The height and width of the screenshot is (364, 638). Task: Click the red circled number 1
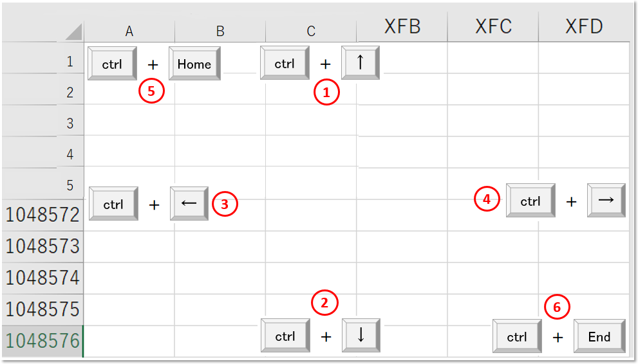click(x=326, y=92)
